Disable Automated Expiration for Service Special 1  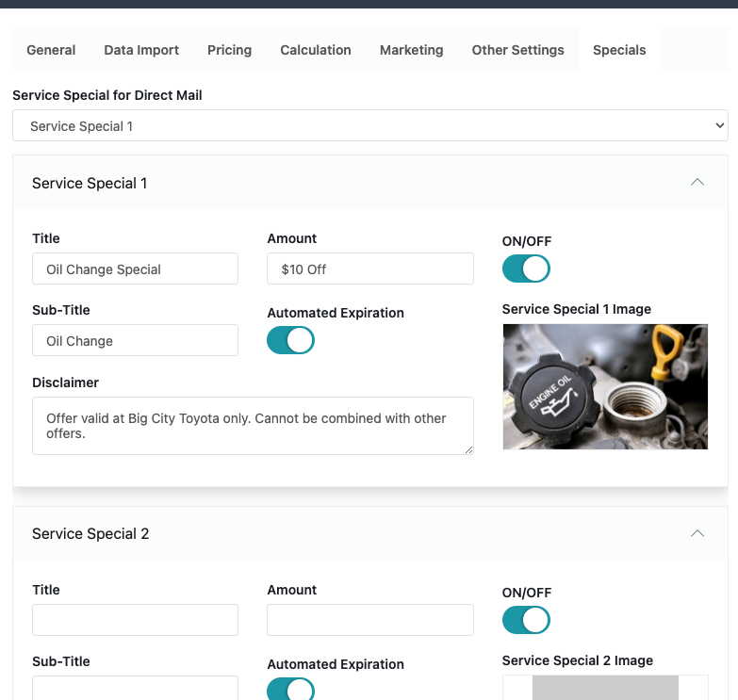pyautogui.click(x=290, y=340)
